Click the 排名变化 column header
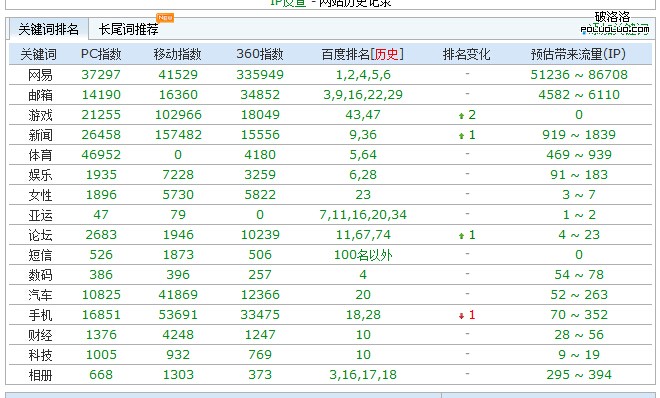Screen dimensions: 660x398 466,54
